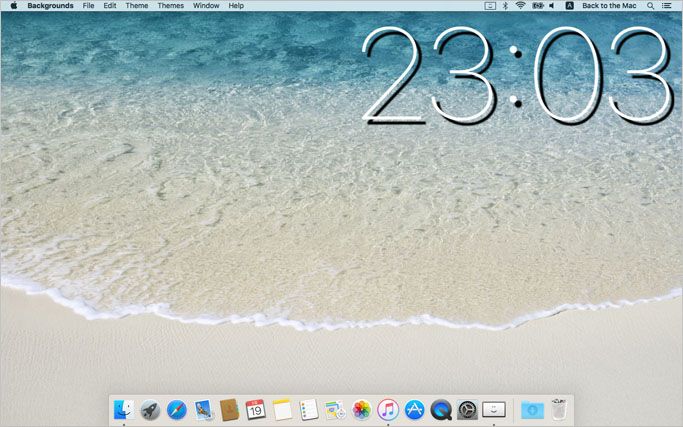Open Reminders in the Dock
Screen dimensions: 683x427
[x=309, y=410]
